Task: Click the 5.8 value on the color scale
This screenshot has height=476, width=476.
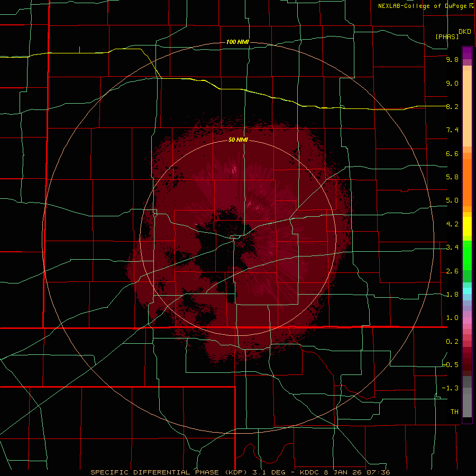Action: pyautogui.click(x=452, y=177)
